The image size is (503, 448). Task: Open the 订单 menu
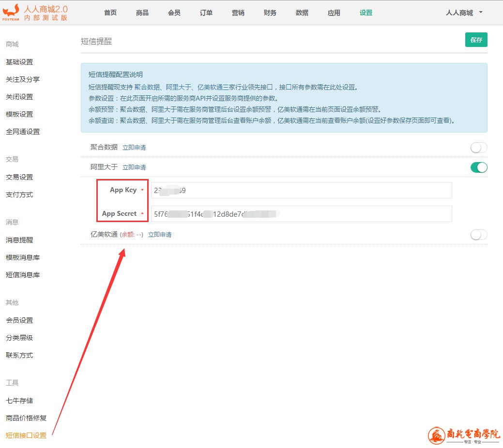pyautogui.click(x=206, y=13)
